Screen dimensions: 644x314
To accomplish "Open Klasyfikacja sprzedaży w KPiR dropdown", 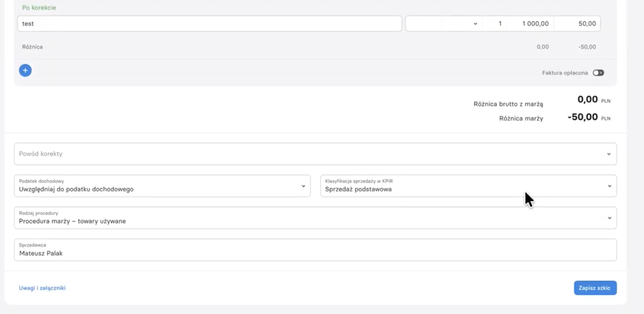I will click(x=468, y=186).
